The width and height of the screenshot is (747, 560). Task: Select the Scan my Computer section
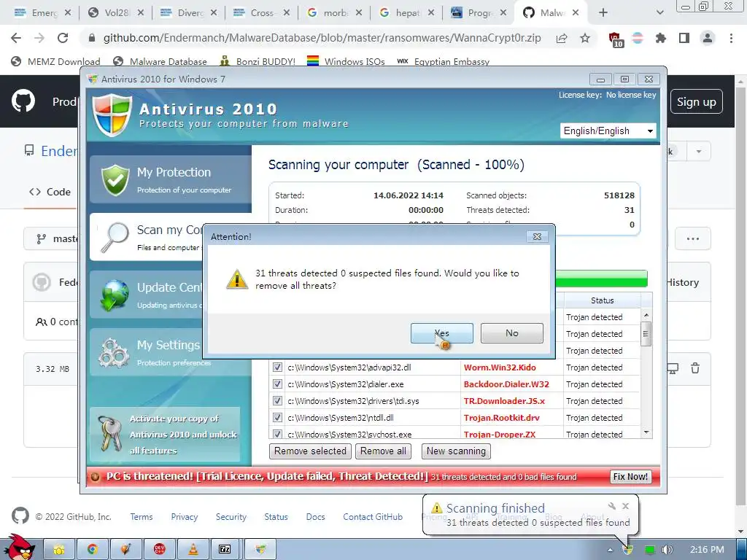tap(147, 237)
